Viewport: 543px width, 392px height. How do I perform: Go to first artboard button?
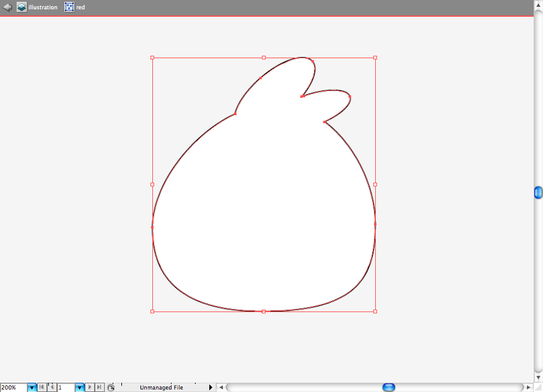click(41, 387)
